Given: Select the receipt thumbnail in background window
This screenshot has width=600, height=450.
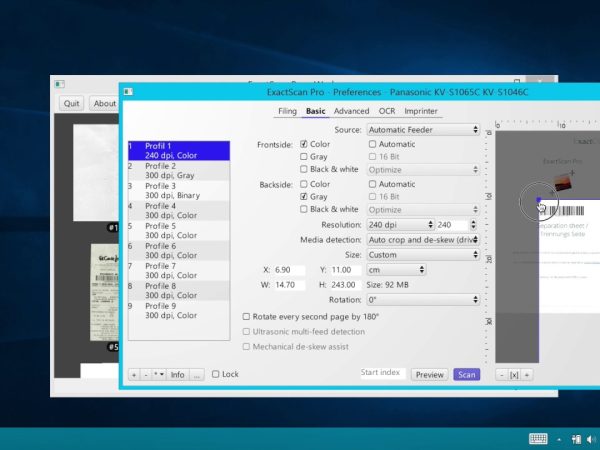Looking at the screenshot, I should click(104, 293).
